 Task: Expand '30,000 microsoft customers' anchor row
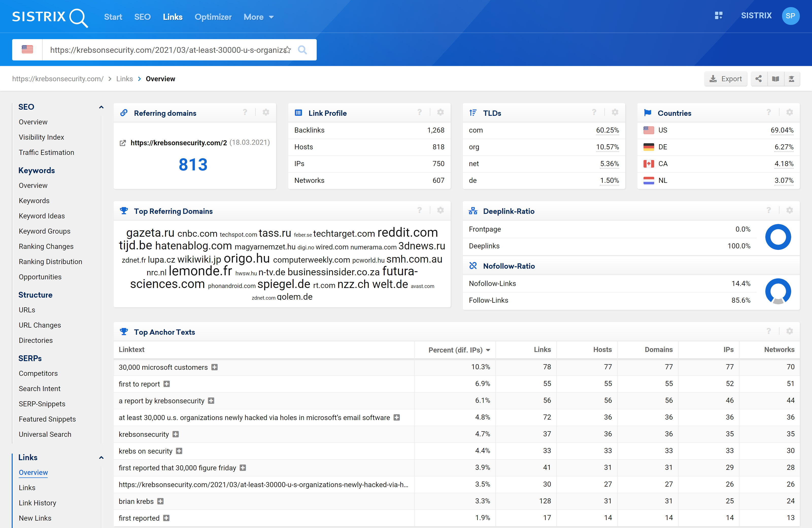tap(214, 367)
